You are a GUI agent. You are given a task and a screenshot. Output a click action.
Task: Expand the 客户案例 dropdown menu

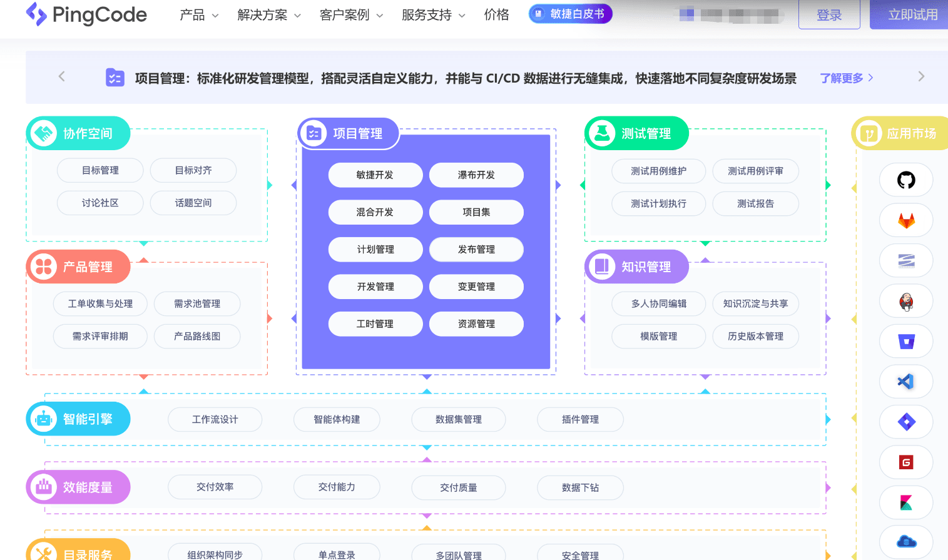pos(351,15)
